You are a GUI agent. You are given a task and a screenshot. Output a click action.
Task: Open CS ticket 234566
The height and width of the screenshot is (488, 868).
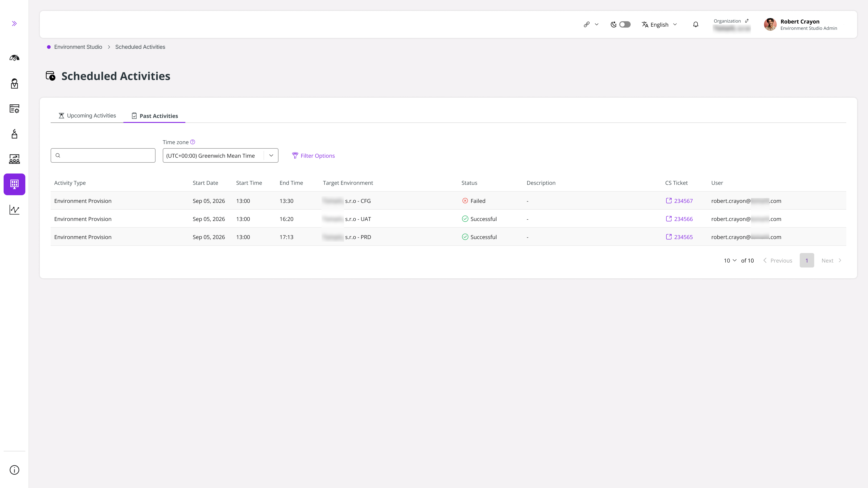click(x=683, y=219)
